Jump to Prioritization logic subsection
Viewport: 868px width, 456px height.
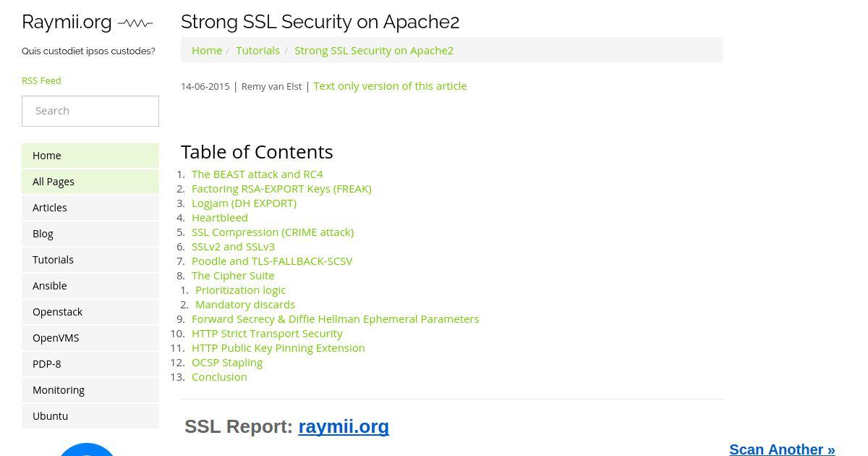240,290
